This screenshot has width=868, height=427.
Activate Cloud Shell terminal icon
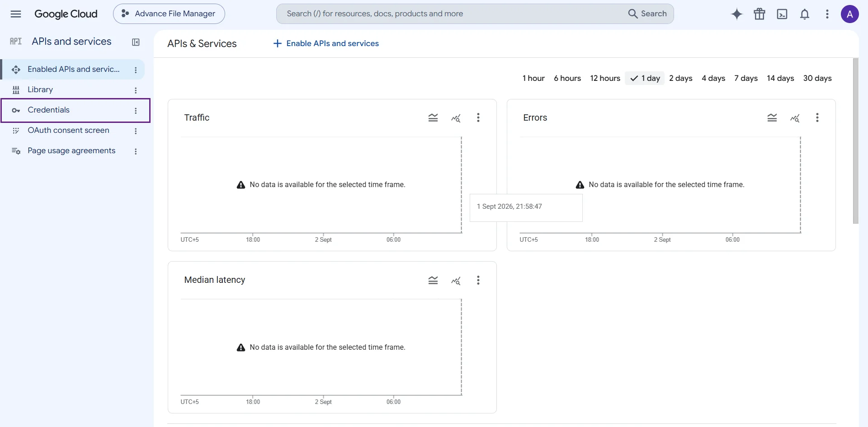(x=782, y=14)
